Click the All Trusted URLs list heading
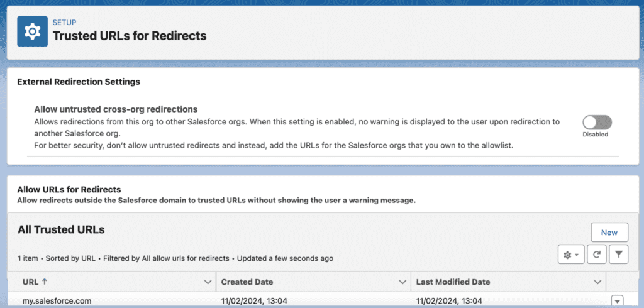Screen dimensions: 644x308 (x=61, y=229)
